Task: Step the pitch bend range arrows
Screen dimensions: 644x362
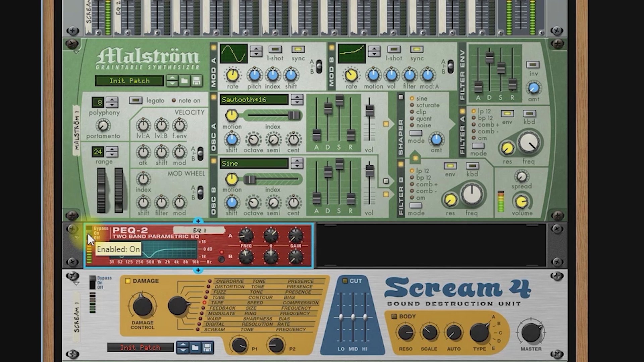Action: (112, 152)
